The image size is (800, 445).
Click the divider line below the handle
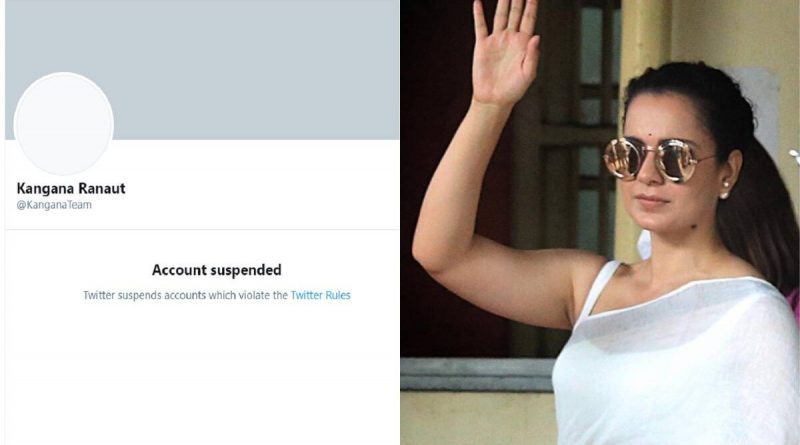click(202, 230)
